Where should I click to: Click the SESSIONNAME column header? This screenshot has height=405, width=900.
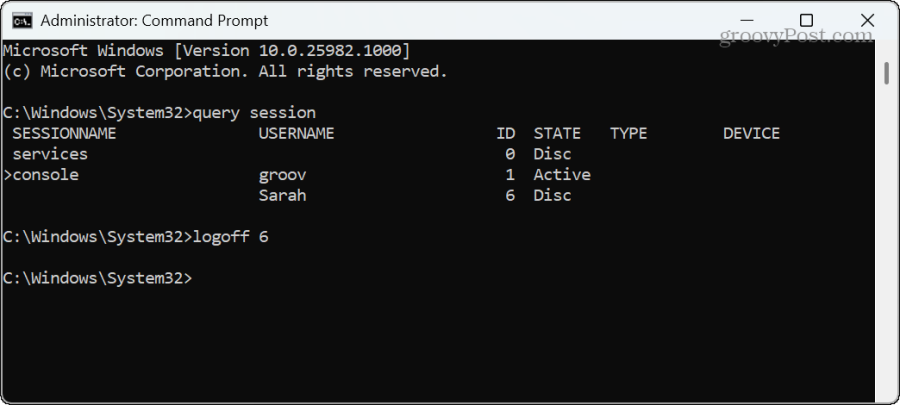[x=64, y=134]
